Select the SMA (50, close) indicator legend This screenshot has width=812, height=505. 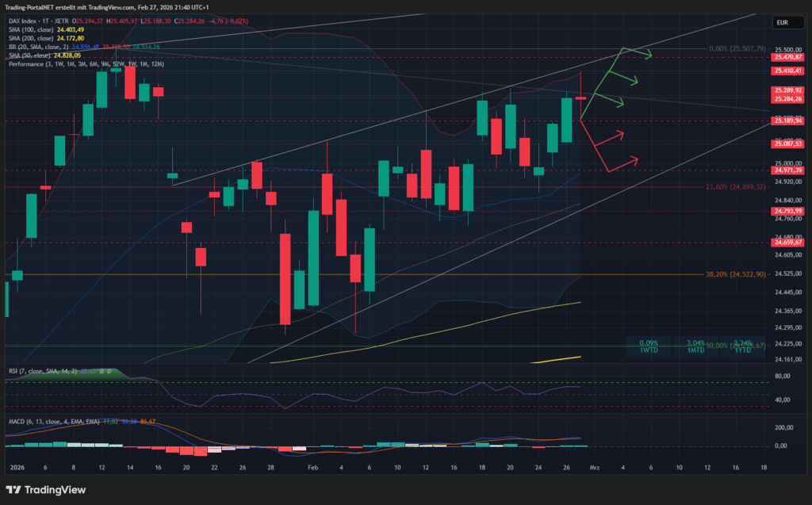(x=32, y=55)
